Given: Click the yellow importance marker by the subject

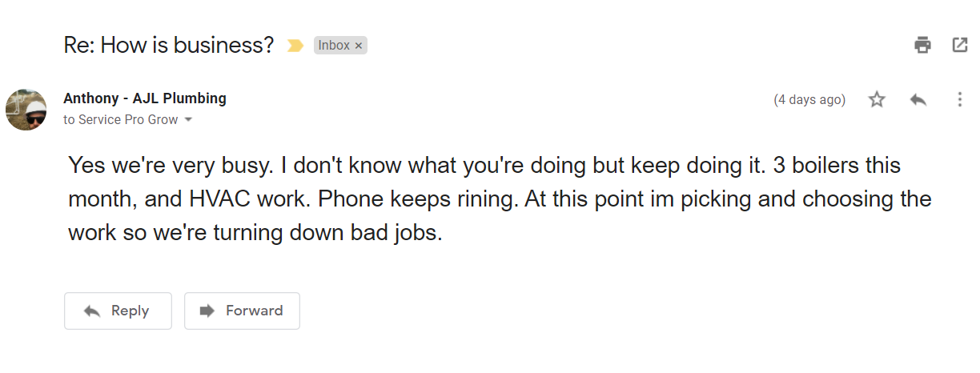Looking at the screenshot, I should (295, 46).
